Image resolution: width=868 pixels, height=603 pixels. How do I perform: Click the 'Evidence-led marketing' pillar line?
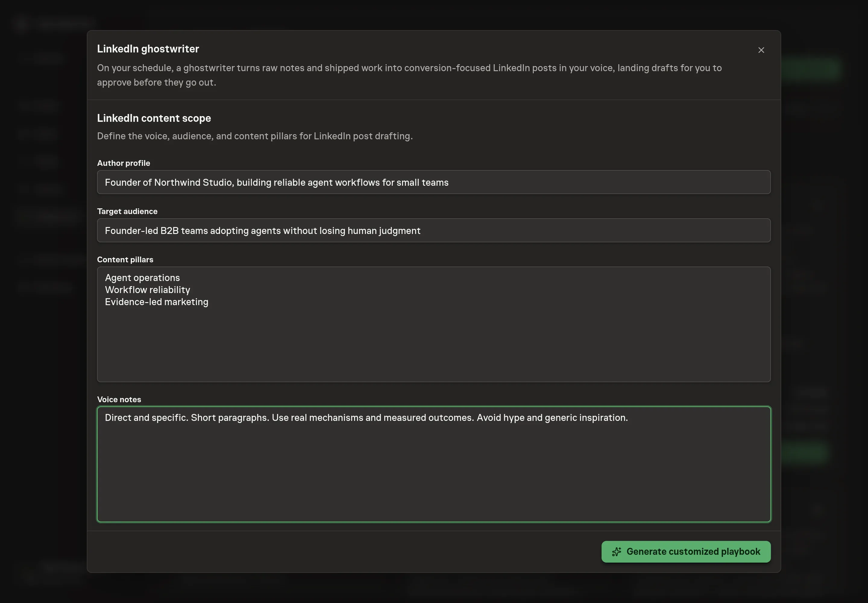pos(156,302)
